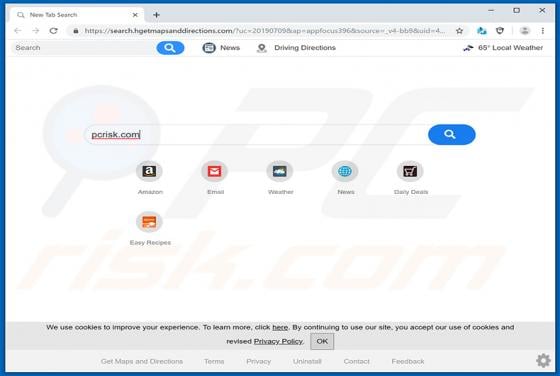Close the New Tab Search tab

[135, 15]
